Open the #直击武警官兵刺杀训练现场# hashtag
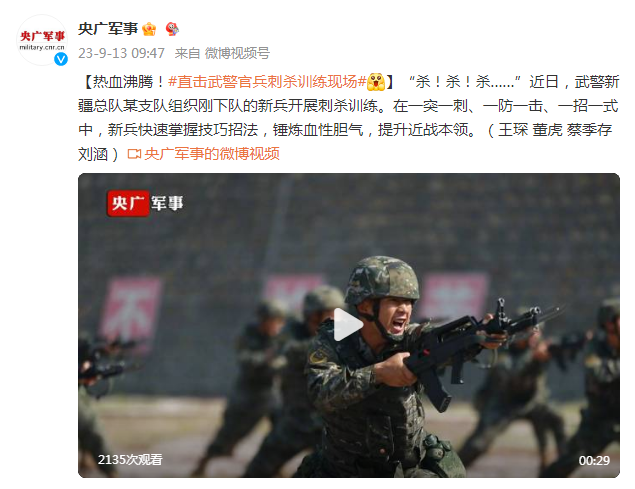Viewport: 635px width, 489px height. [267, 82]
